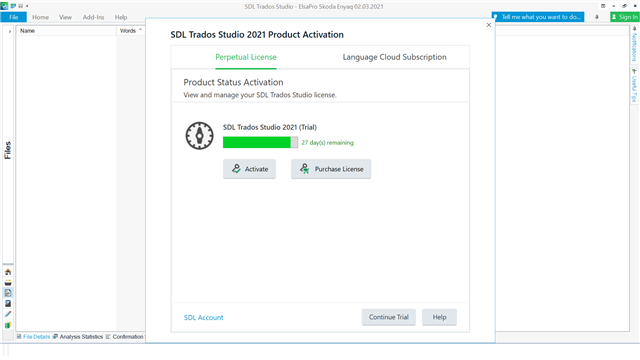Click the 'Product Status Activation' heading

point(233,82)
